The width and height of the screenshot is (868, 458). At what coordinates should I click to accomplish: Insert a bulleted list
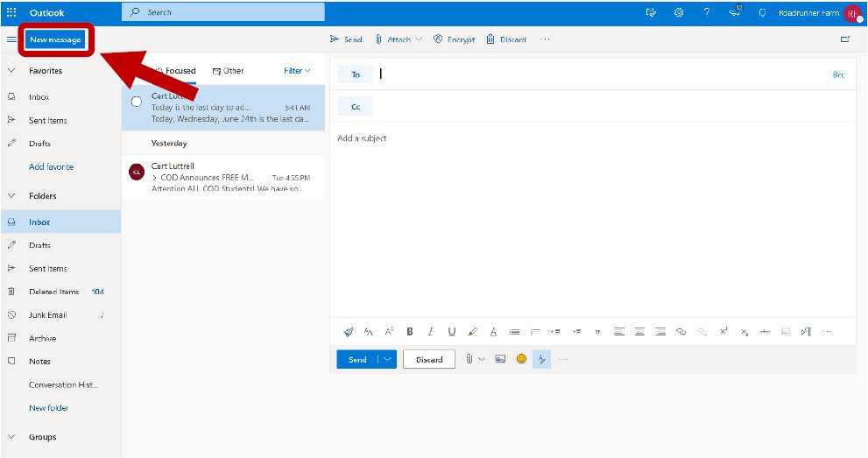515,332
